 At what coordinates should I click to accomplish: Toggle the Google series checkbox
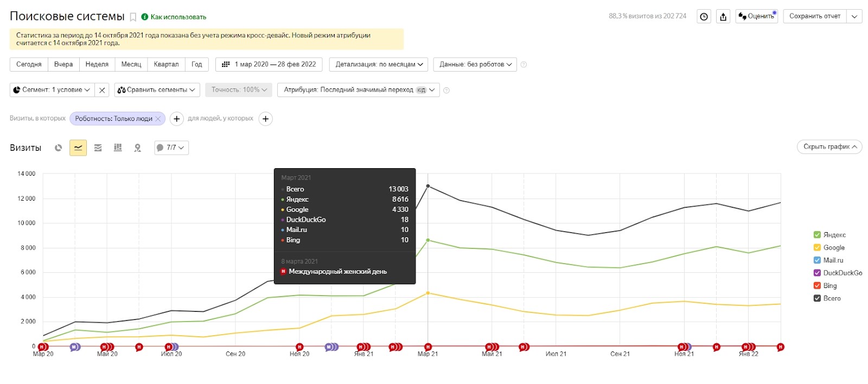817,247
